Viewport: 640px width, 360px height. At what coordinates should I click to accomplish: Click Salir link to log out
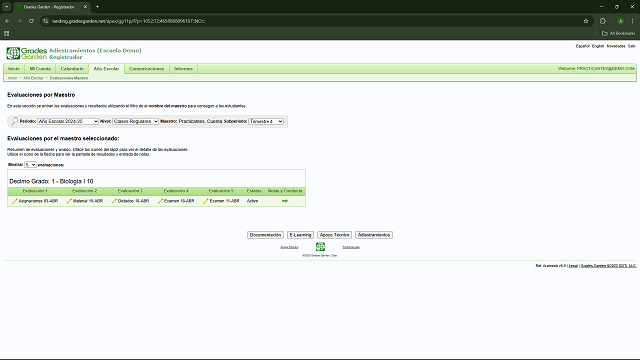tap(631, 46)
